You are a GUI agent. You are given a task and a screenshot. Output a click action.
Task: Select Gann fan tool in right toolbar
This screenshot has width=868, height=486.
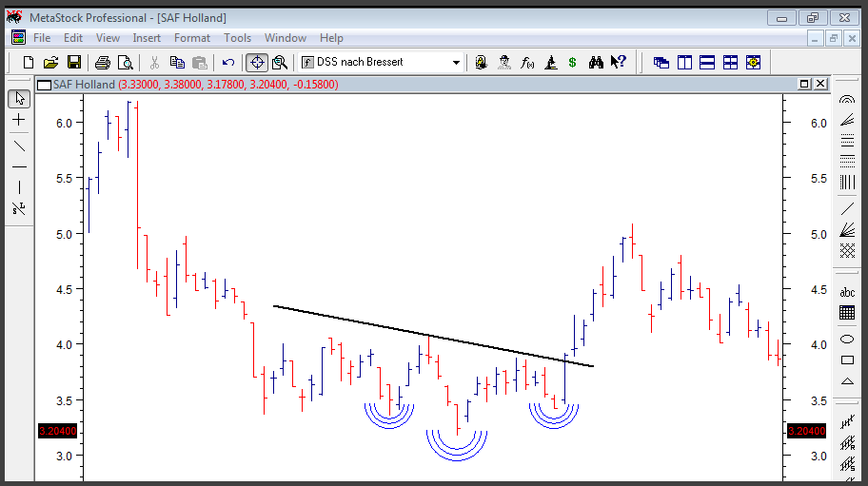pyautogui.click(x=847, y=229)
